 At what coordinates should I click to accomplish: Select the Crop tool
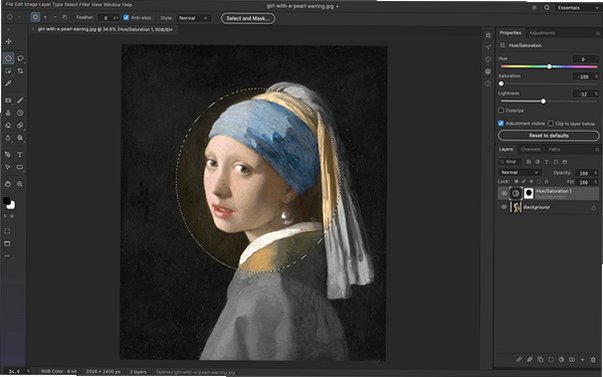(x=20, y=71)
